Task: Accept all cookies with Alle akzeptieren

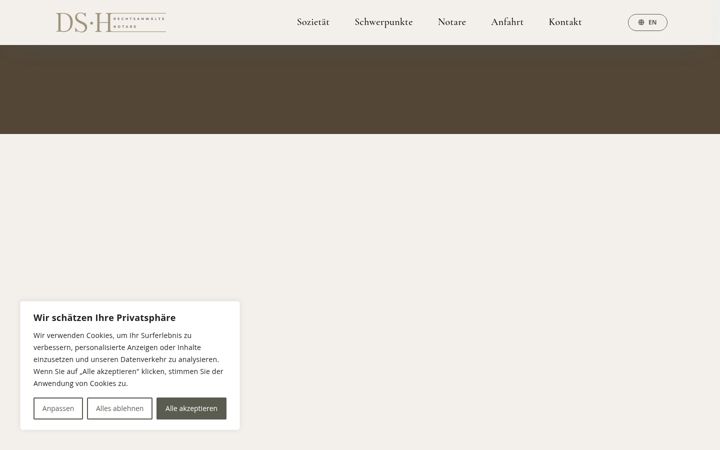Action: tap(191, 408)
